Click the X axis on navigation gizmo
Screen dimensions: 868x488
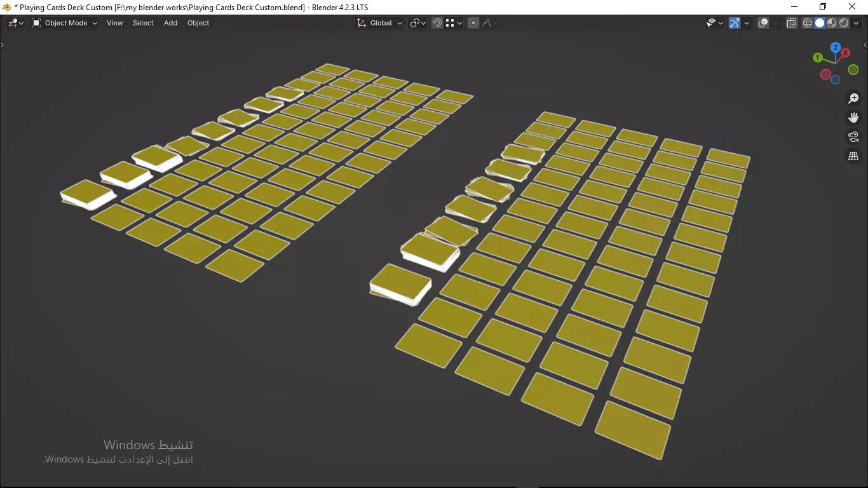pyautogui.click(x=846, y=53)
